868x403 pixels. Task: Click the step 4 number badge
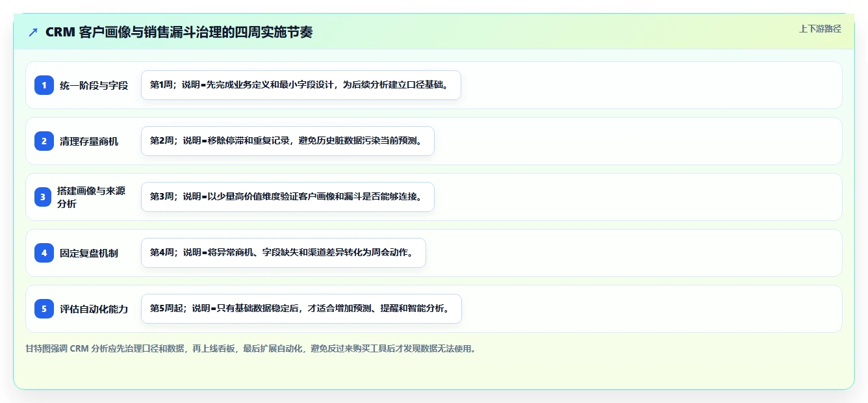(44, 253)
